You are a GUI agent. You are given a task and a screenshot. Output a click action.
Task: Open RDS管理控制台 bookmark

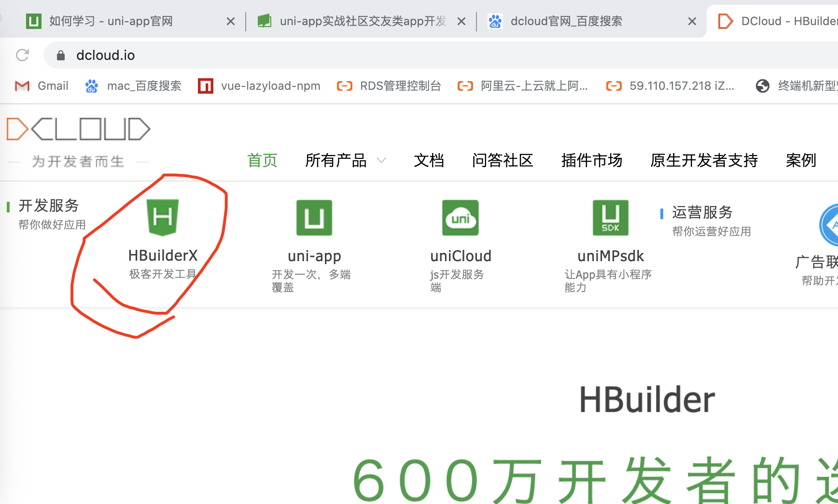pyautogui.click(x=389, y=86)
